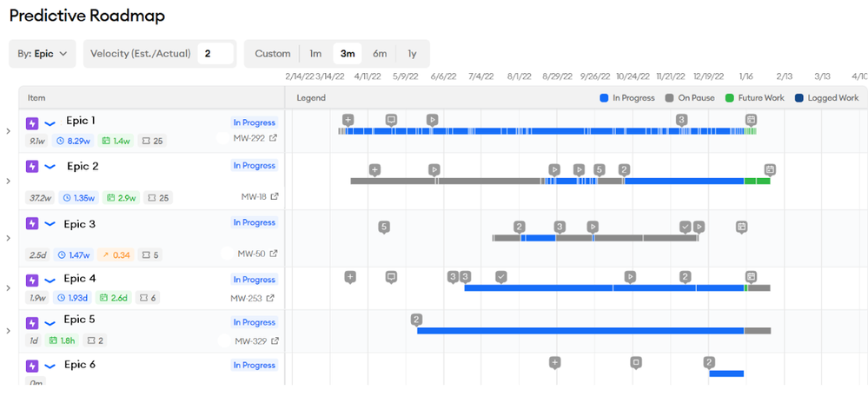
Task: Open the blue chevron next to Epic 1
Action: (50, 123)
